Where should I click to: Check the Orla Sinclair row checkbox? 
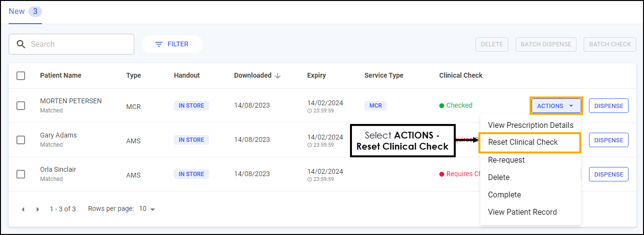21,174
